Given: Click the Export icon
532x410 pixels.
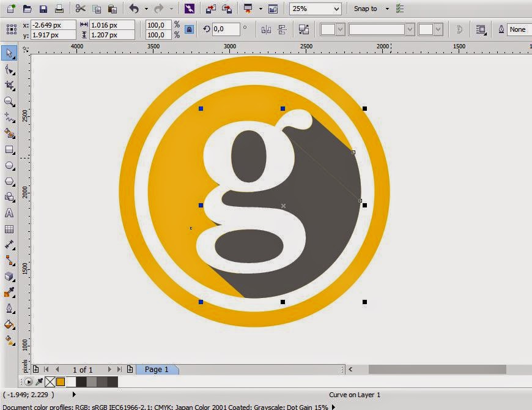Looking at the screenshot, I should (x=227, y=9).
